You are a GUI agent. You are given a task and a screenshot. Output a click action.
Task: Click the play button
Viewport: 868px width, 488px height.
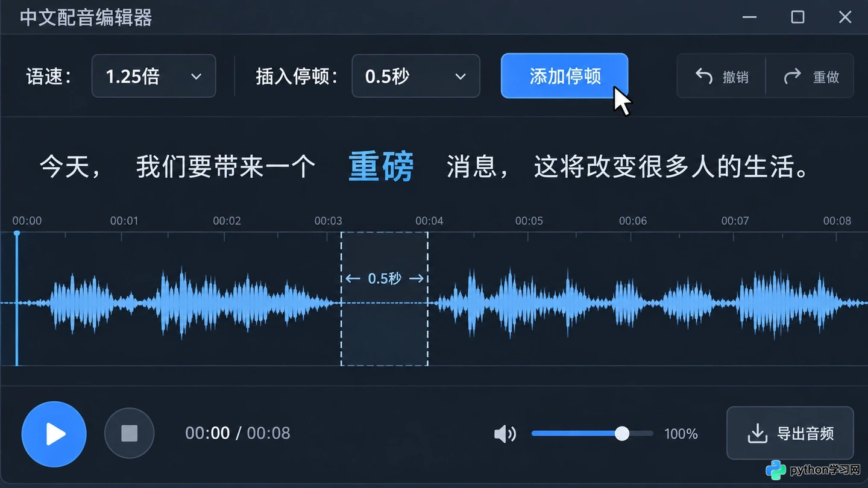pos(54,434)
